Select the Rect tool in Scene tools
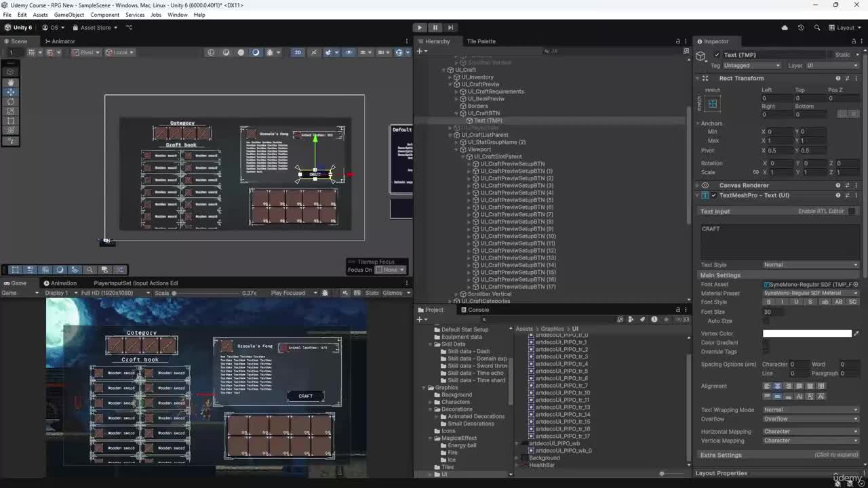 coord(11,121)
